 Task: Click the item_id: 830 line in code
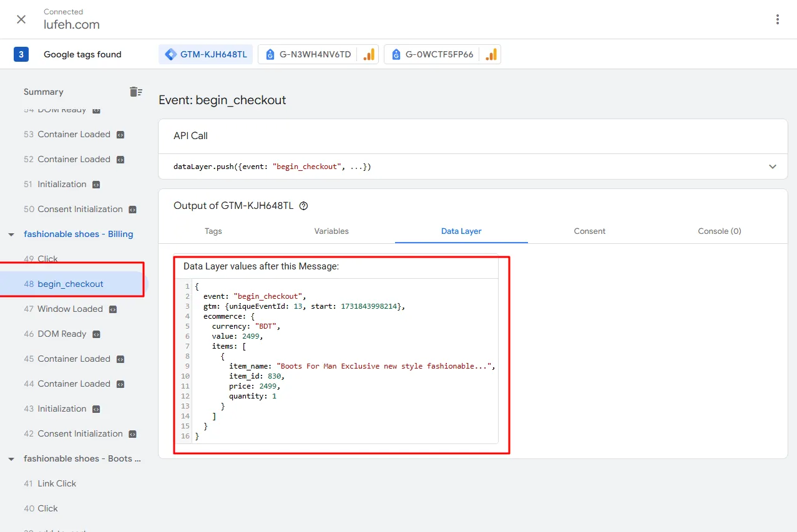[257, 376]
